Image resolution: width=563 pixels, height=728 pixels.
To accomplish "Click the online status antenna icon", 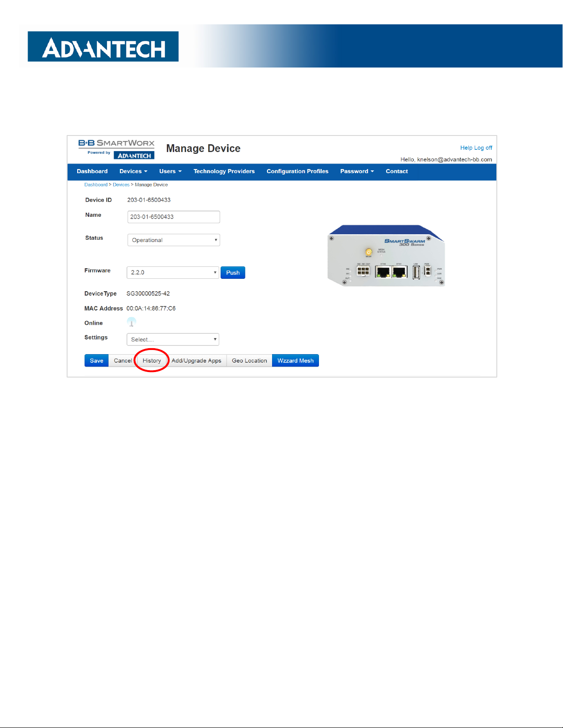I will pos(131,322).
